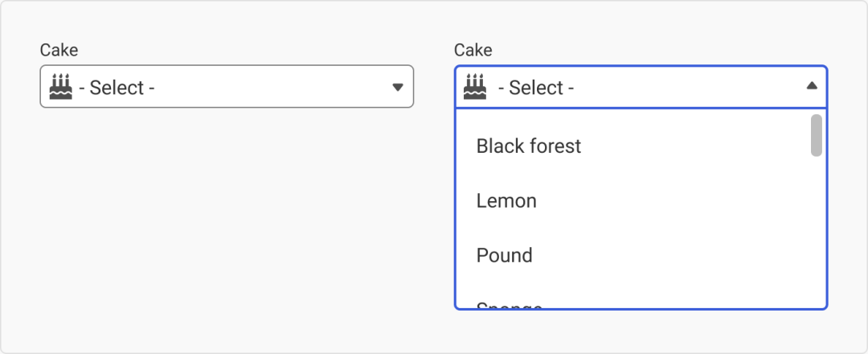The image size is (868, 354).
Task: Click the scrollbar thumb in the cake options list
Action: click(x=816, y=135)
